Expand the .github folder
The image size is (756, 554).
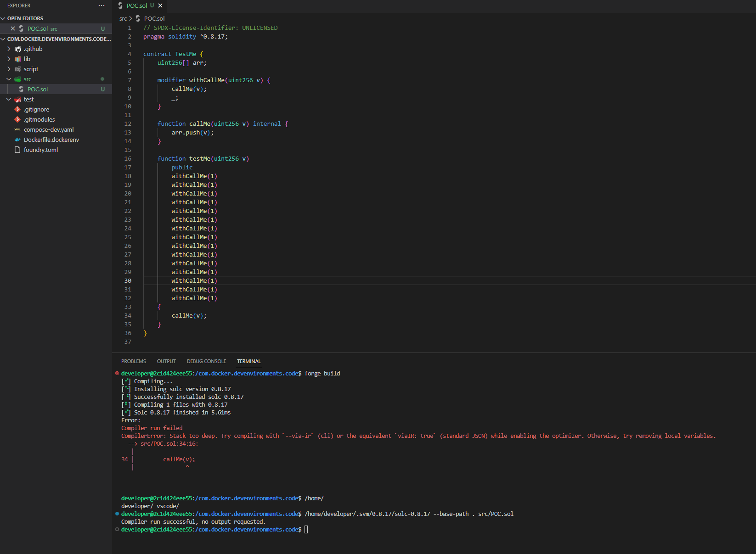(x=9, y=49)
